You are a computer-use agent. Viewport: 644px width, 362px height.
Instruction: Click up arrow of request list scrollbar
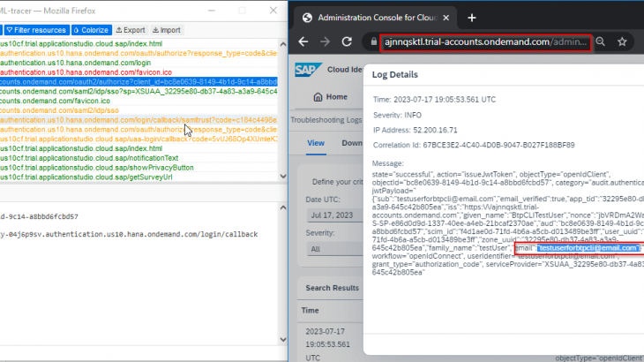tap(283, 44)
